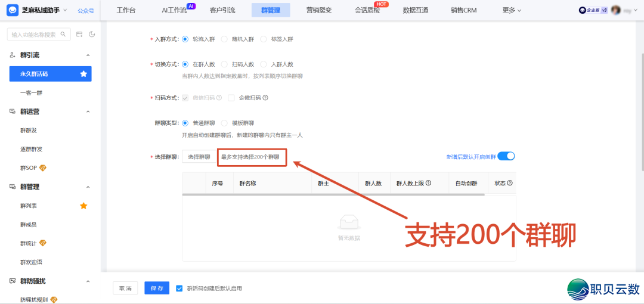
Task: Select 扫码人数 switching method
Action: [224, 64]
